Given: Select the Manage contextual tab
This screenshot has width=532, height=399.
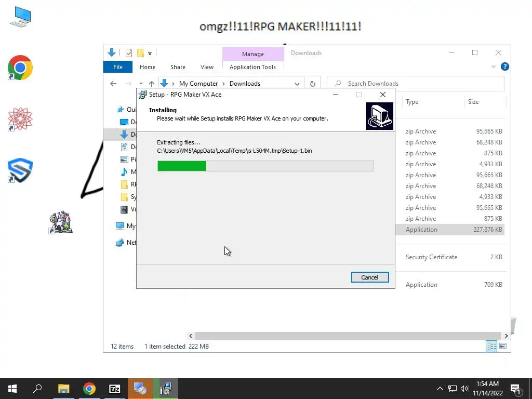Looking at the screenshot, I should 253,54.
